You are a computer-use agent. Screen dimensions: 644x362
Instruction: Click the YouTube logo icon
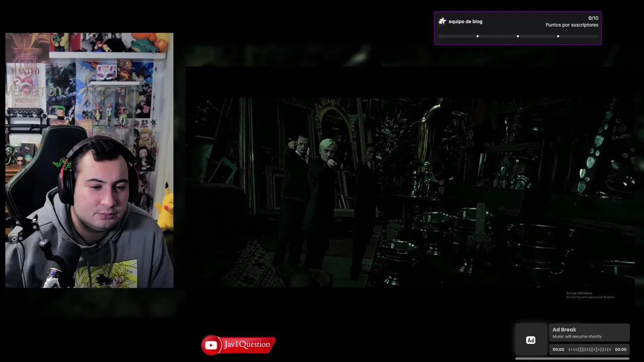pyautogui.click(x=211, y=345)
